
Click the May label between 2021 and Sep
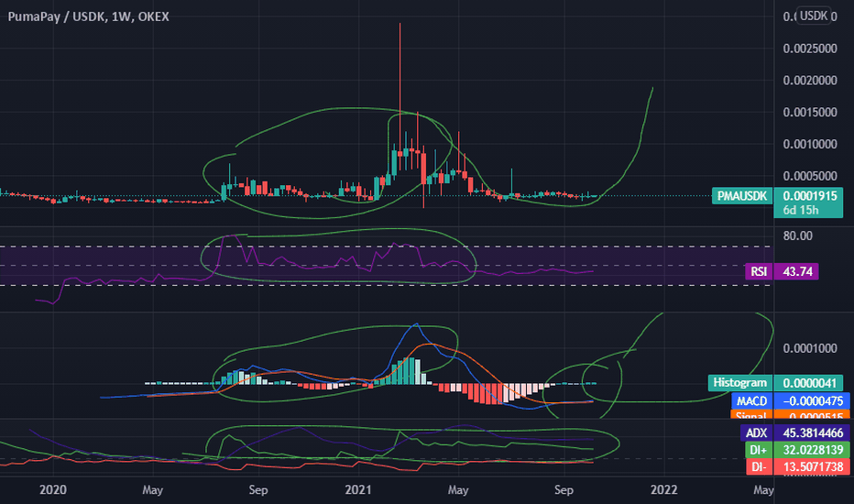point(458,490)
